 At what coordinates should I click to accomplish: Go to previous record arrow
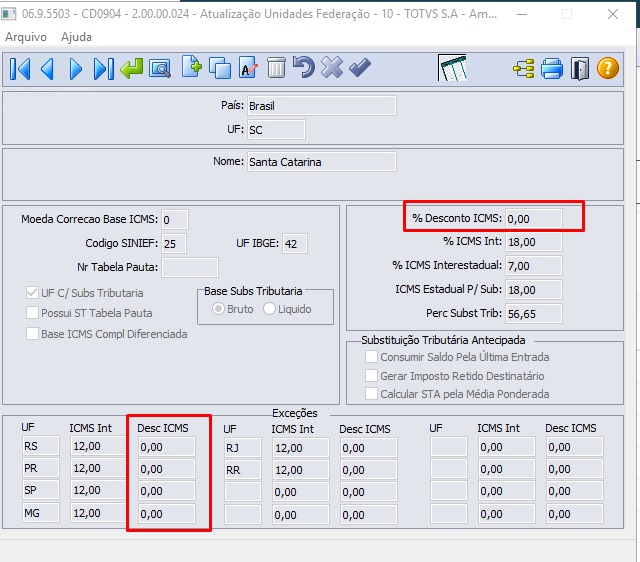pyautogui.click(x=48, y=69)
